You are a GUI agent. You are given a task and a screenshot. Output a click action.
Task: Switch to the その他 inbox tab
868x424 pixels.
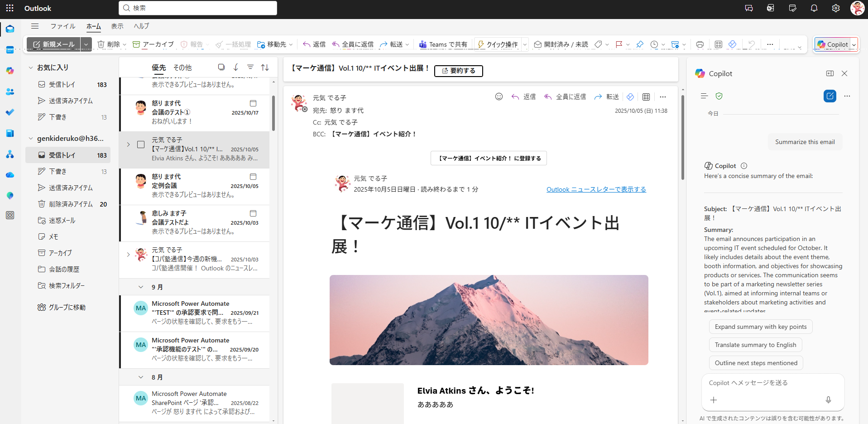click(x=182, y=67)
